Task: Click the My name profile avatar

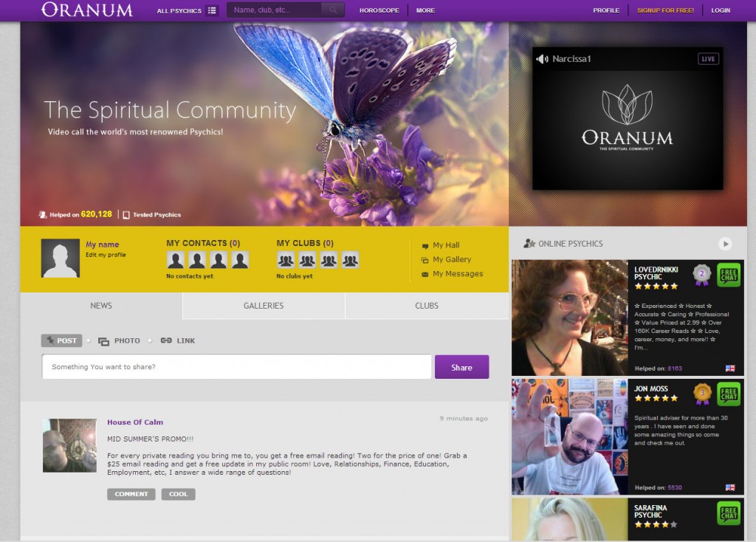Action: pos(61,258)
